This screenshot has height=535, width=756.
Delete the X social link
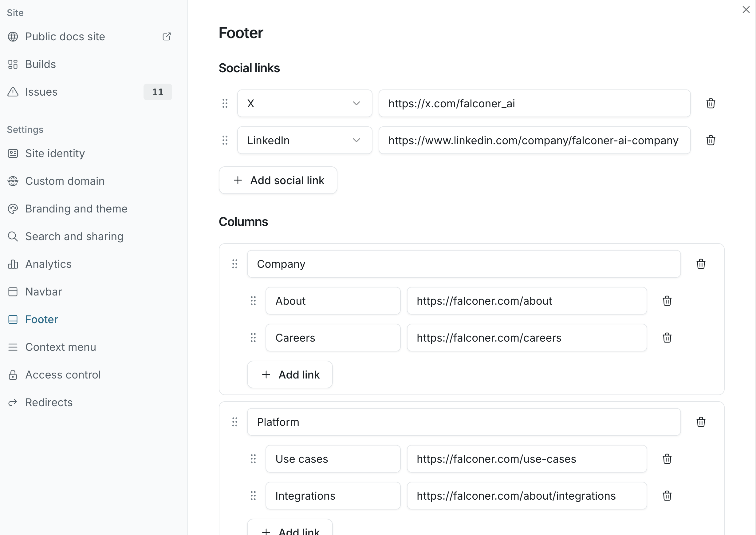tap(711, 103)
